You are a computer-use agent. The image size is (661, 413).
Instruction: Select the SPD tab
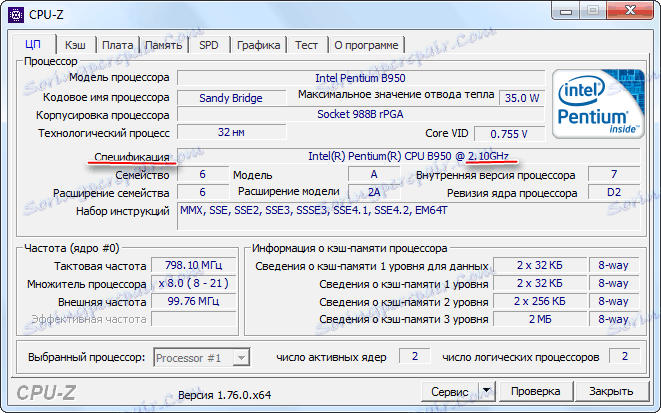209,45
